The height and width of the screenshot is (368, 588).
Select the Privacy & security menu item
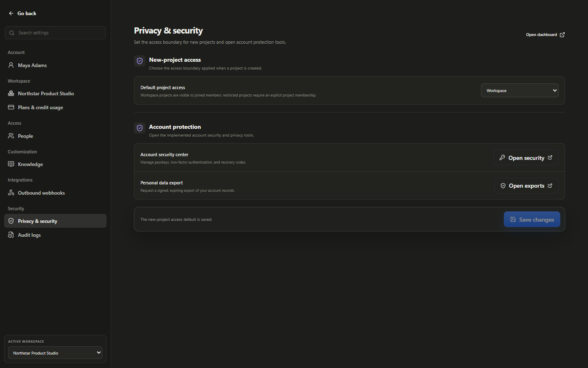pyautogui.click(x=55, y=221)
